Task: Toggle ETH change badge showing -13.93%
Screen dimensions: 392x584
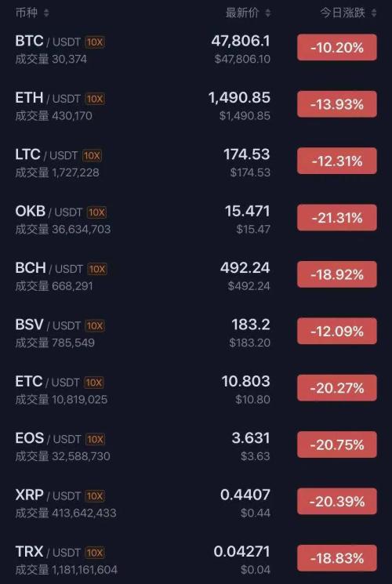Action: [337, 104]
